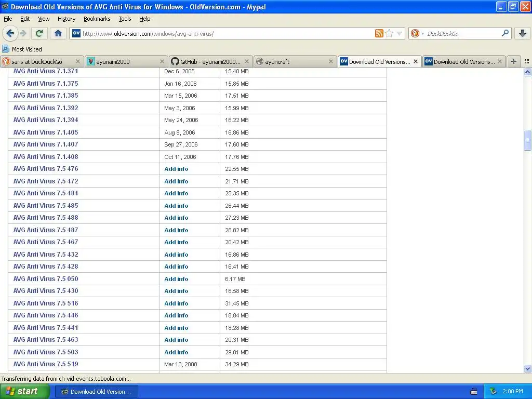Open the History menu
Screen dimensions: 532x399
pos(66,19)
